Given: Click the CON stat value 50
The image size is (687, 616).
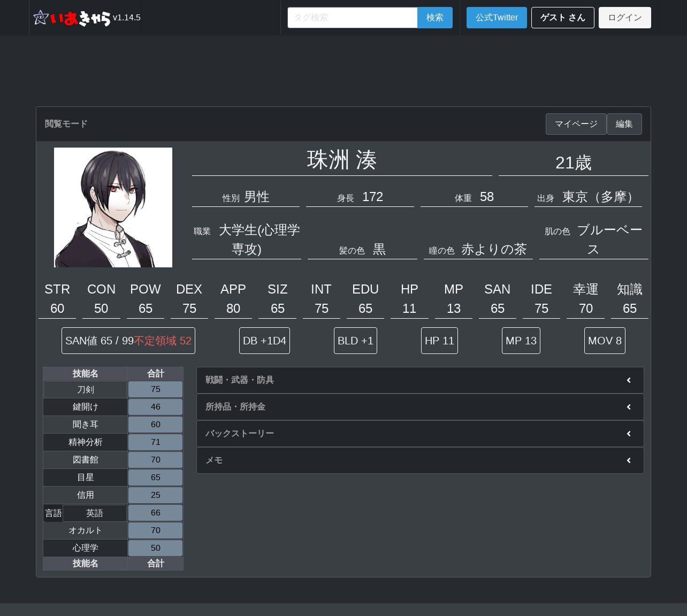Looking at the screenshot, I should pyautogui.click(x=101, y=309).
